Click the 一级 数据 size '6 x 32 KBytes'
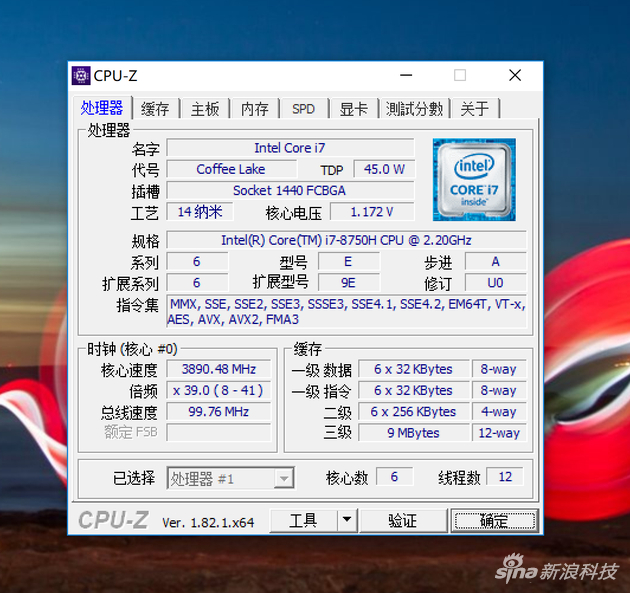 tap(413, 369)
